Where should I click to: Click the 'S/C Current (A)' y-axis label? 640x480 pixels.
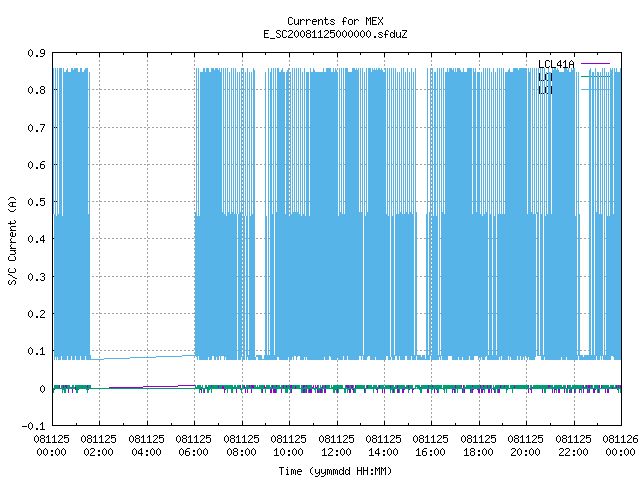coord(12,240)
